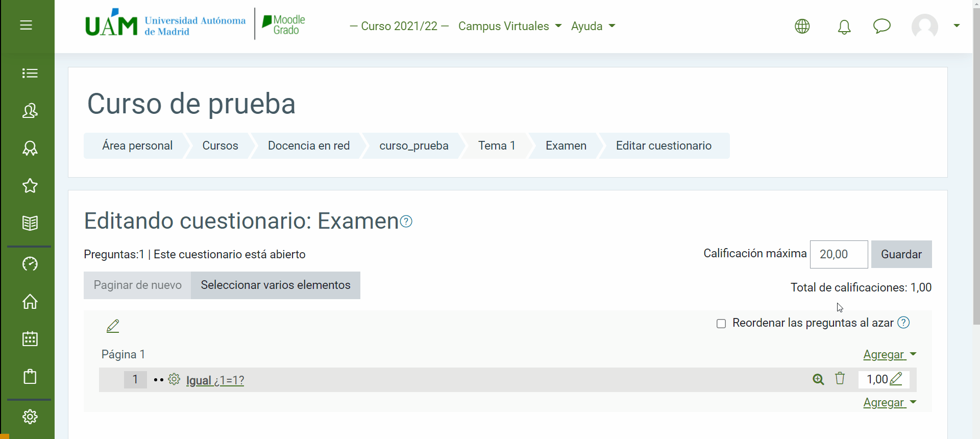
Task: Preview question with magnifier icon
Action: pos(818,379)
